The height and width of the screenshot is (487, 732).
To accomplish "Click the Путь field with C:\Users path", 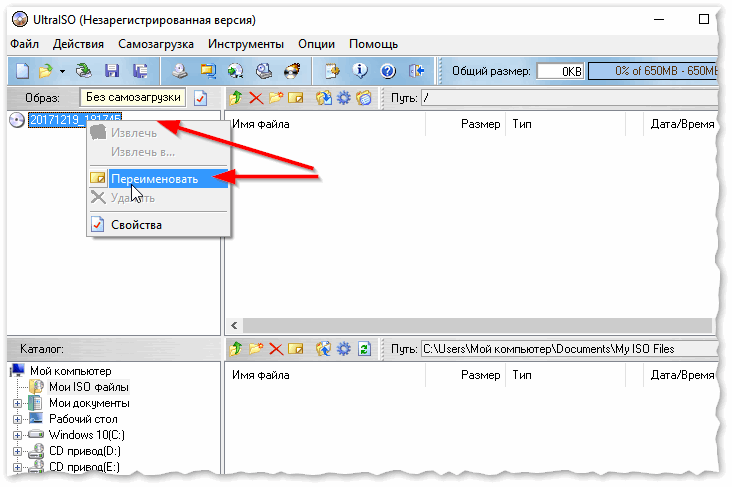I will coord(570,349).
